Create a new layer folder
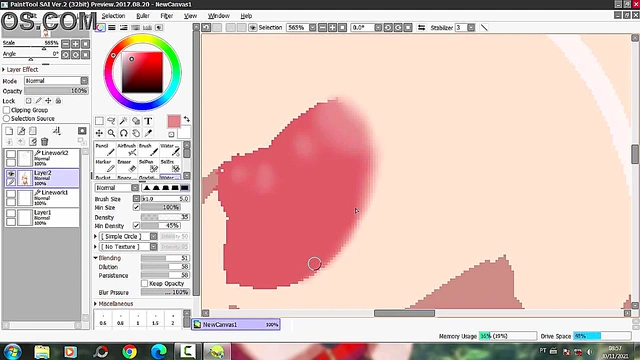This screenshot has height=360, width=640. click(x=33, y=131)
